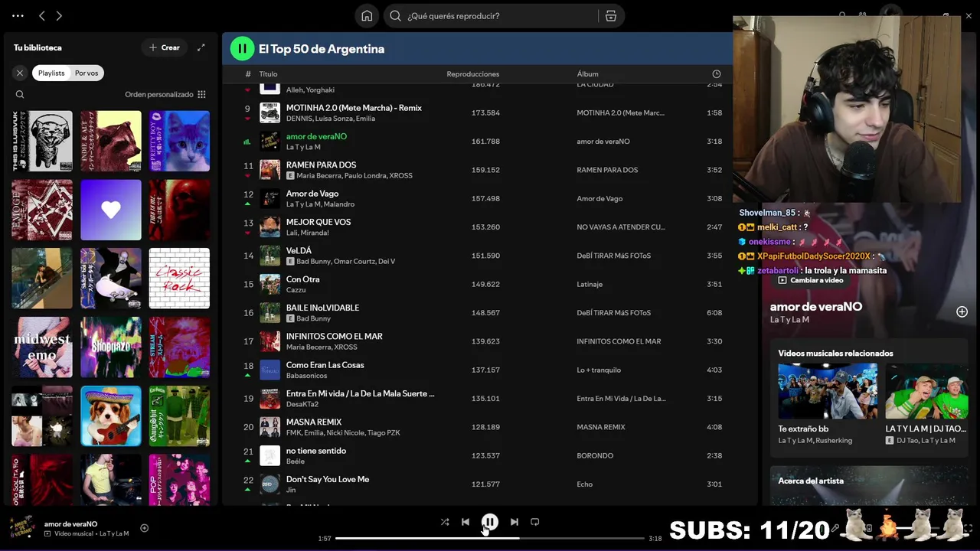Open artist Beéle under no tiene sentido
Viewport: 980px width, 551px height.
click(x=296, y=461)
